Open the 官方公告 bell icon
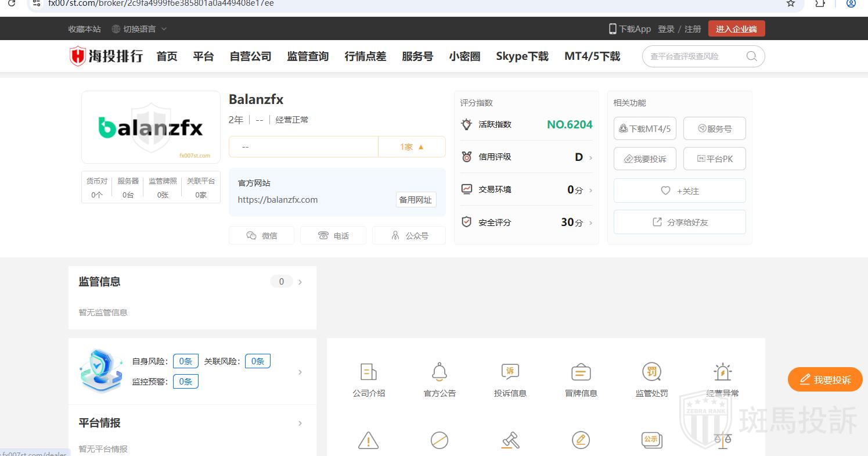The height and width of the screenshot is (456, 868). pyautogui.click(x=440, y=372)
